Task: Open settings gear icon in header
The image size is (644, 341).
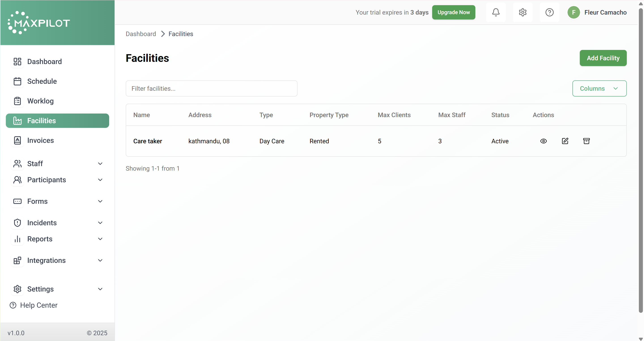Action: click(523, 12)
